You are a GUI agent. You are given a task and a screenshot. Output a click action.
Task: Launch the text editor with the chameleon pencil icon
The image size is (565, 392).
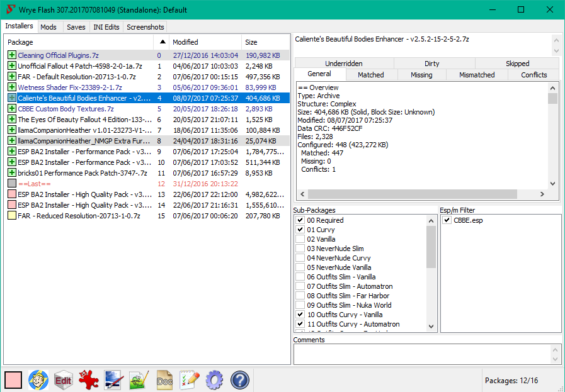pos(139,380)
